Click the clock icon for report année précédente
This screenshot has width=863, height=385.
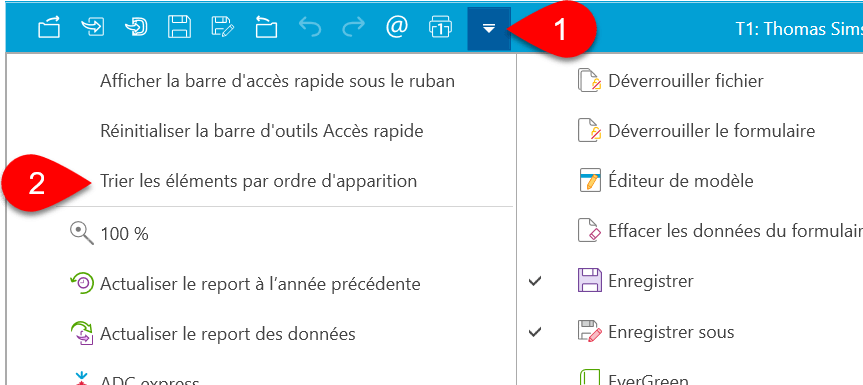point(82,283)
